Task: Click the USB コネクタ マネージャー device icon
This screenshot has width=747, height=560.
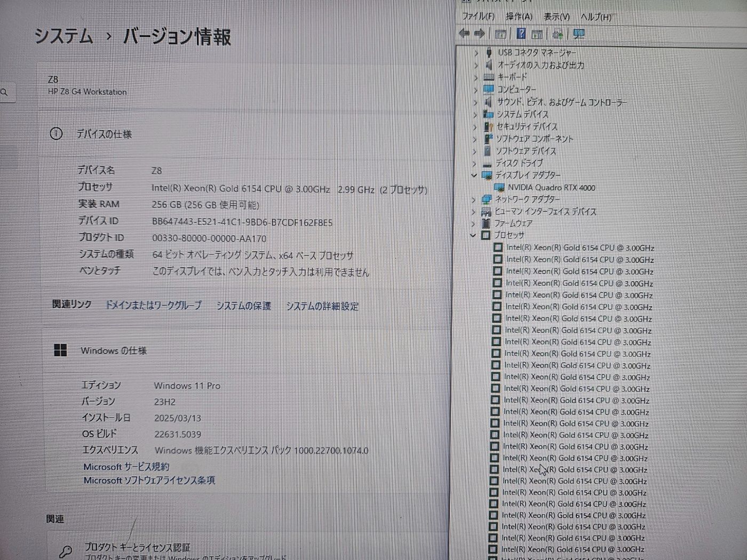Action: coord(489,52)
